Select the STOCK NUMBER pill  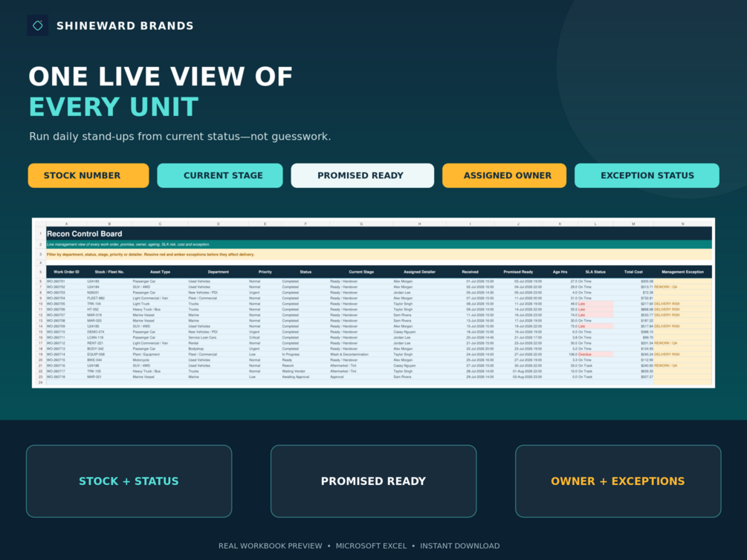88,175
